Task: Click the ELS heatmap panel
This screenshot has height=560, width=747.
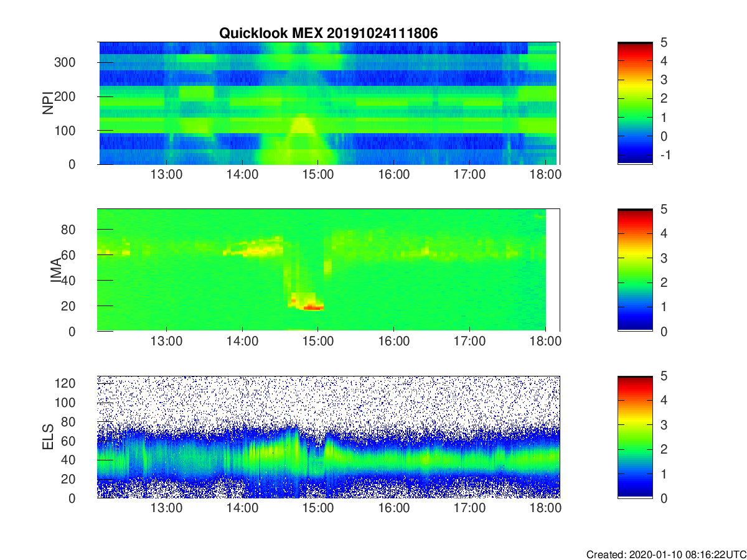Action: (x=328, y=437)
